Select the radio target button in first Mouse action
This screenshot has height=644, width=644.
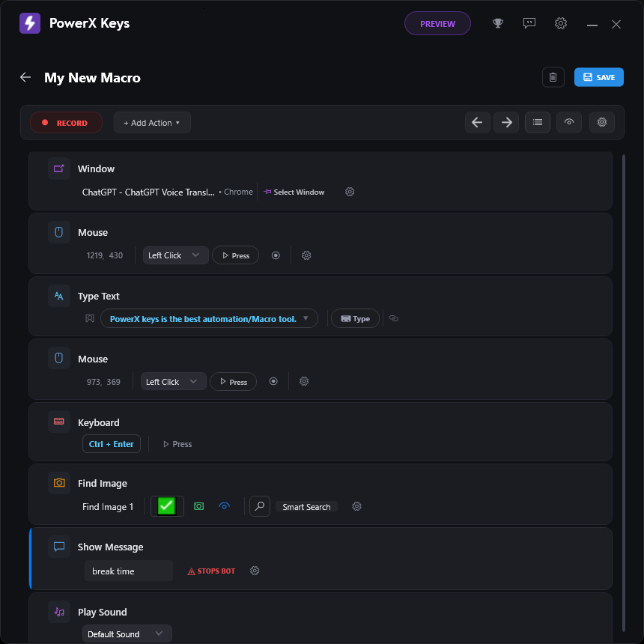276,255
